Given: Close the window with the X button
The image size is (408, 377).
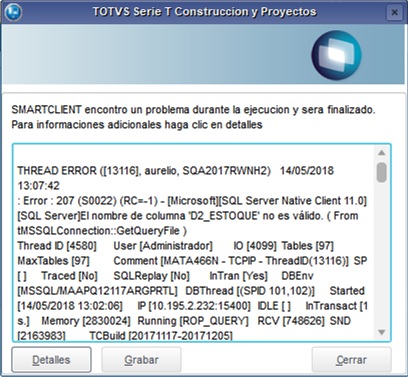Looking at the screenshot, I should 394,12.
